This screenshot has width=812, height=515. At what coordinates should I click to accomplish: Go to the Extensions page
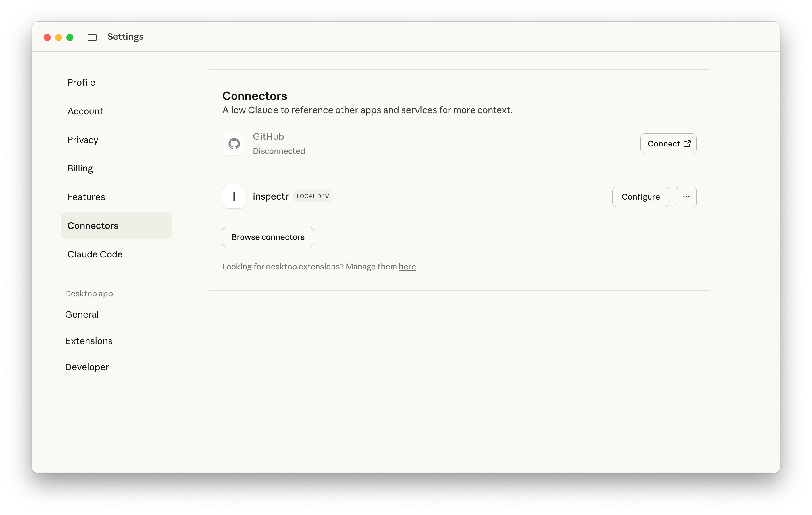tap(89, 341)
